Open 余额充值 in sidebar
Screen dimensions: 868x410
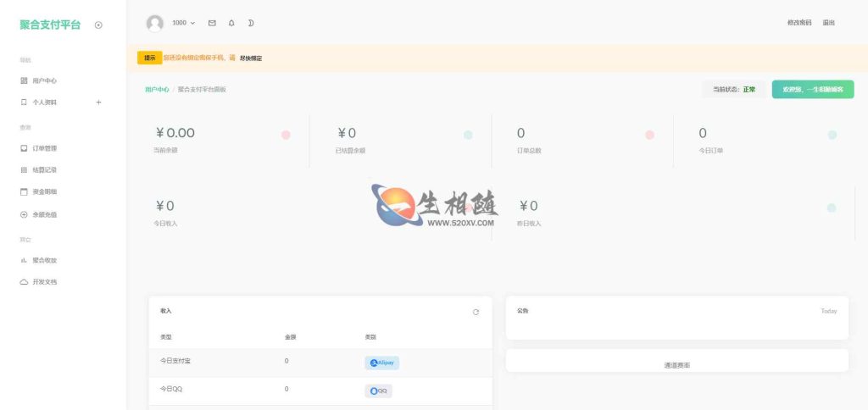tap(44, 214)
